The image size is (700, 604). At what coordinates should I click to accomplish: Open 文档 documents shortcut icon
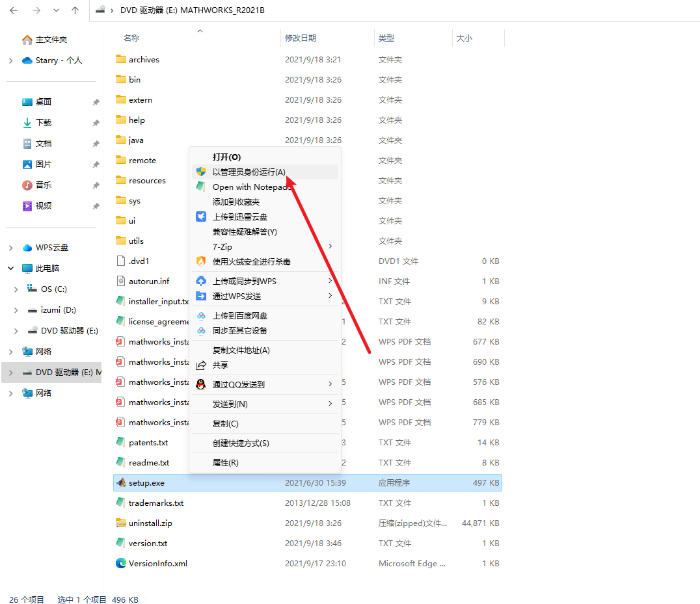(27, 144)
